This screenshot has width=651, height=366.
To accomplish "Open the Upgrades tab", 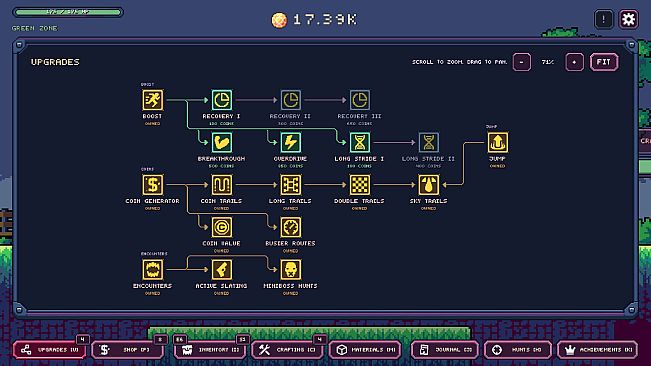I will coord(50,350).
